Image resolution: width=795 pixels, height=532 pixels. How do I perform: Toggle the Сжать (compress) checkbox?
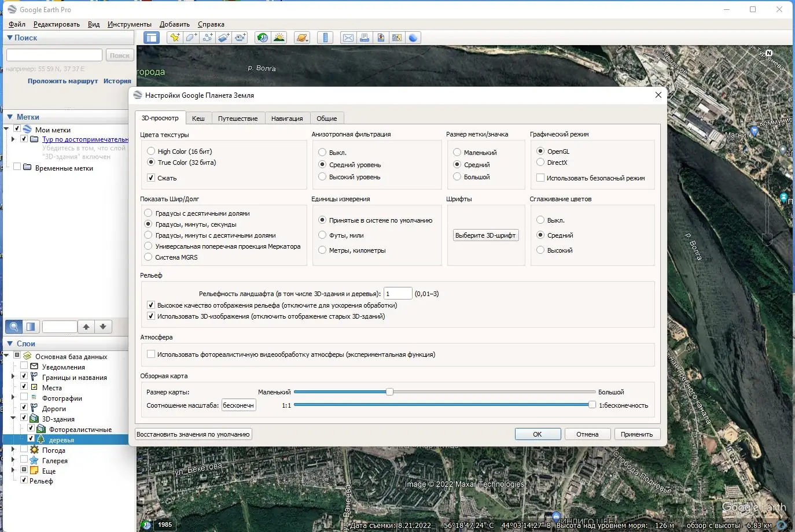pyautogui.click(x=151, y=178)
